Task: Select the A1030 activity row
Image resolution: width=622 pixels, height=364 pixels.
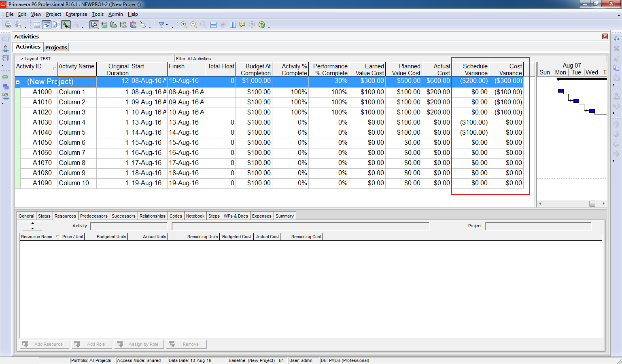Action: point(42,123)
